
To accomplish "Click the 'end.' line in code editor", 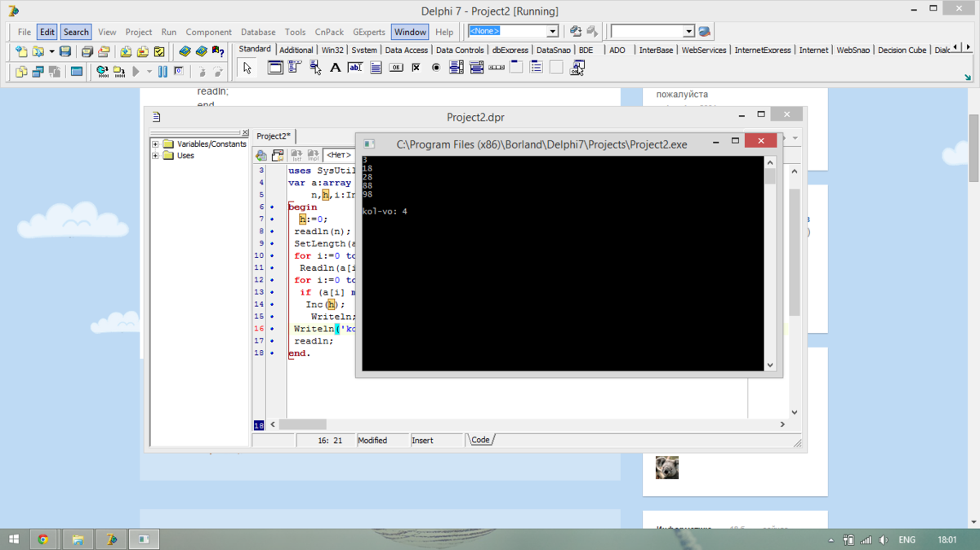I will 300,353.
